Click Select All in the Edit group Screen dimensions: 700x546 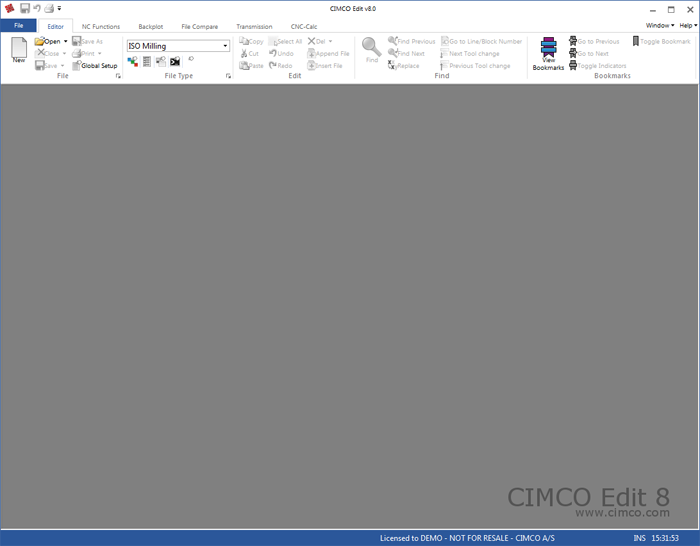285,41
